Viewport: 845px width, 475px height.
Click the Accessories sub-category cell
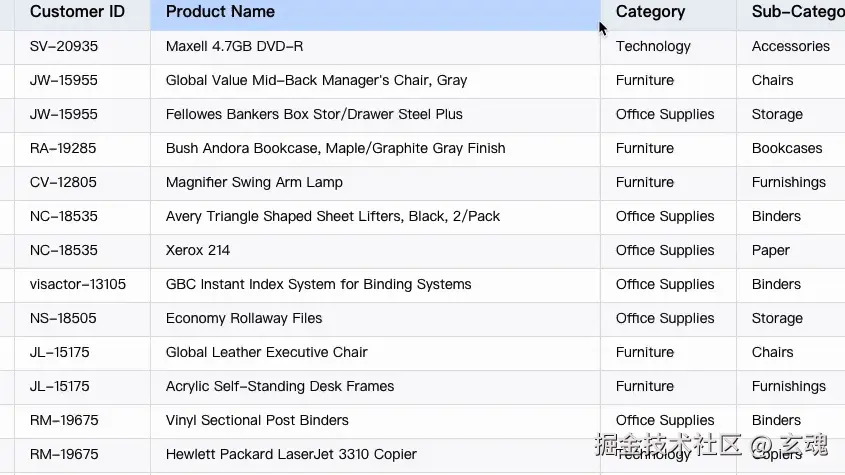791,47
